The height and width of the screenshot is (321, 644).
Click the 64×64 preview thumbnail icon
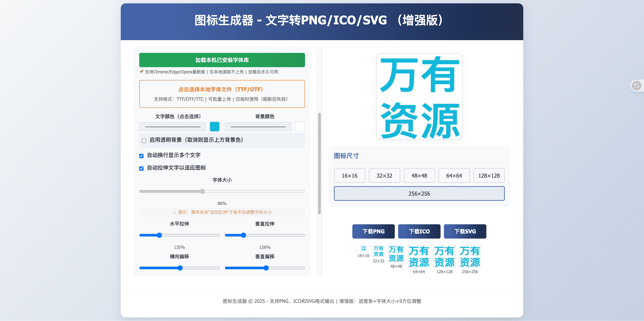point(419,257)
